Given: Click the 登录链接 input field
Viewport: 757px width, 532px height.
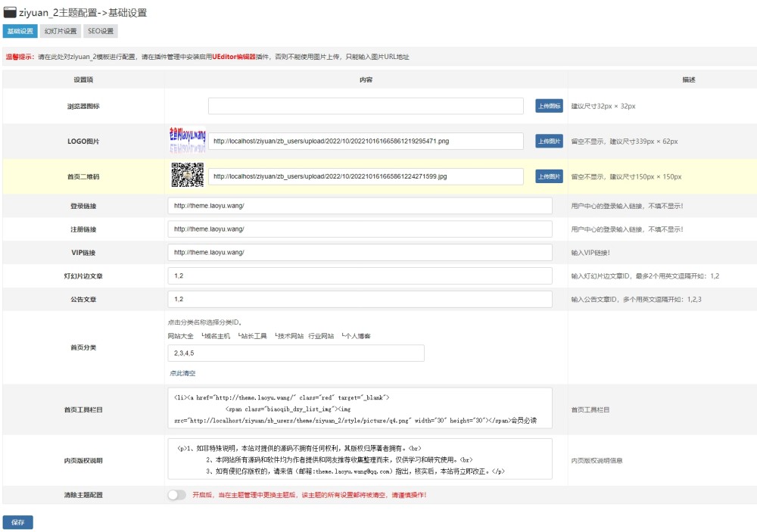Looking at the screenshot, I should [x=360, y=206].
